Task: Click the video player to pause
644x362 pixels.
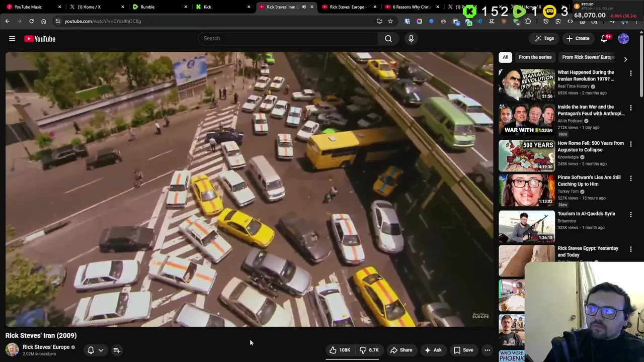Action: tap(249, 190)
